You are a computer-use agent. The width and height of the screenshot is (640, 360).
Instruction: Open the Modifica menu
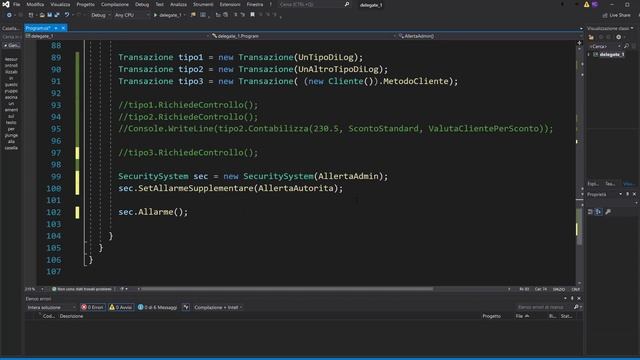pos(35,4)
